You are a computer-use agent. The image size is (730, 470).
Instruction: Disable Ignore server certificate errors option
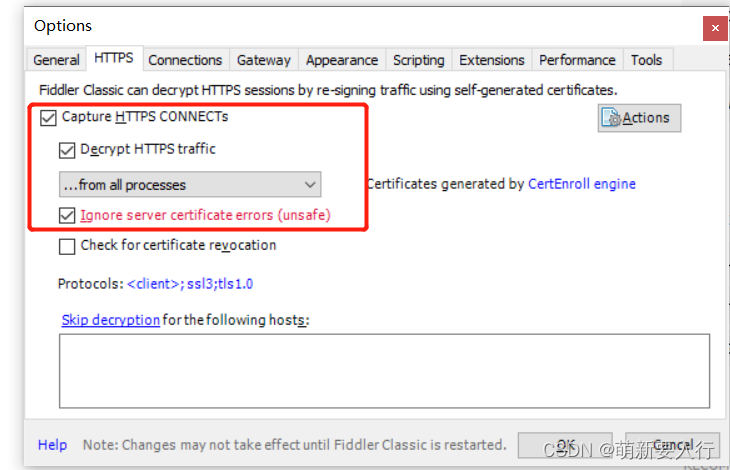coord(67,215)
